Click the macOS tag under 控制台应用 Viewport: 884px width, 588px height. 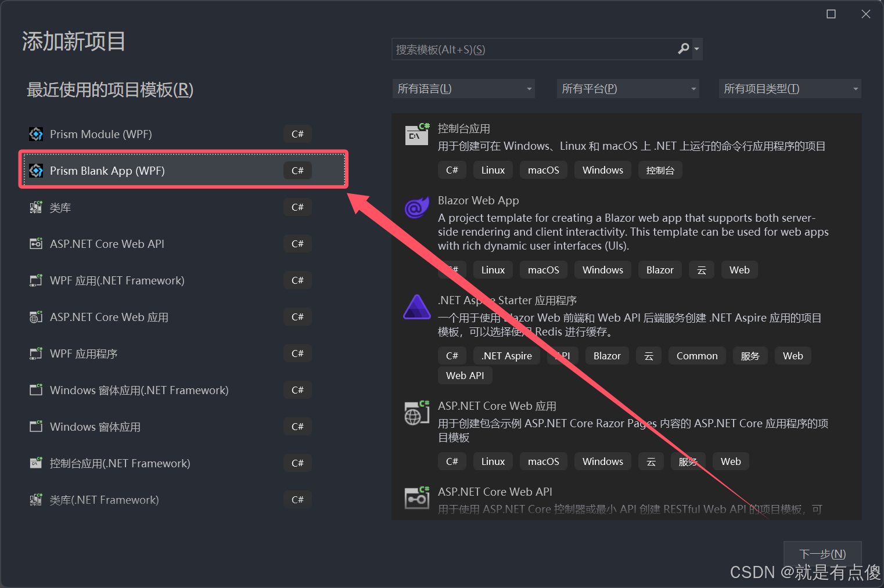pyautogui.click(x=543, y=169)
